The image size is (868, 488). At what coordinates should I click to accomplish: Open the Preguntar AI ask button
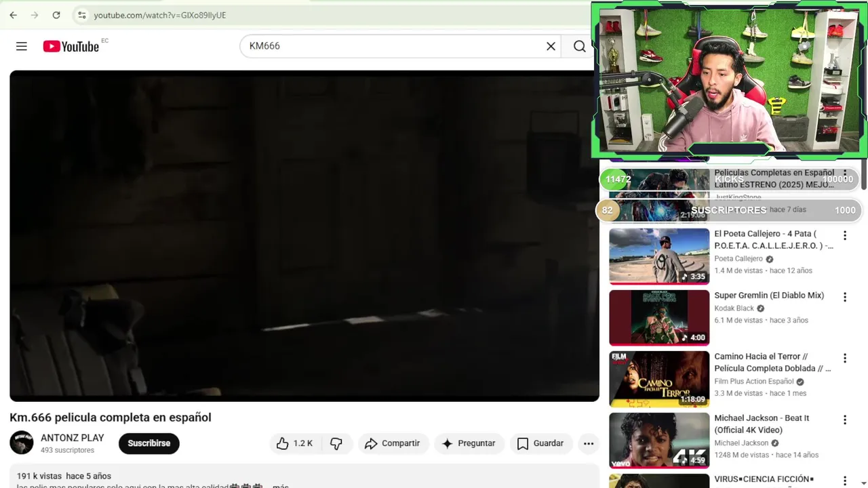[469, 443]
